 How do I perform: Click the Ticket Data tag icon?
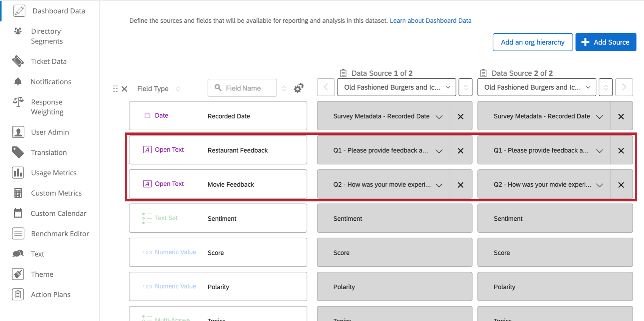tap(18, 61)
